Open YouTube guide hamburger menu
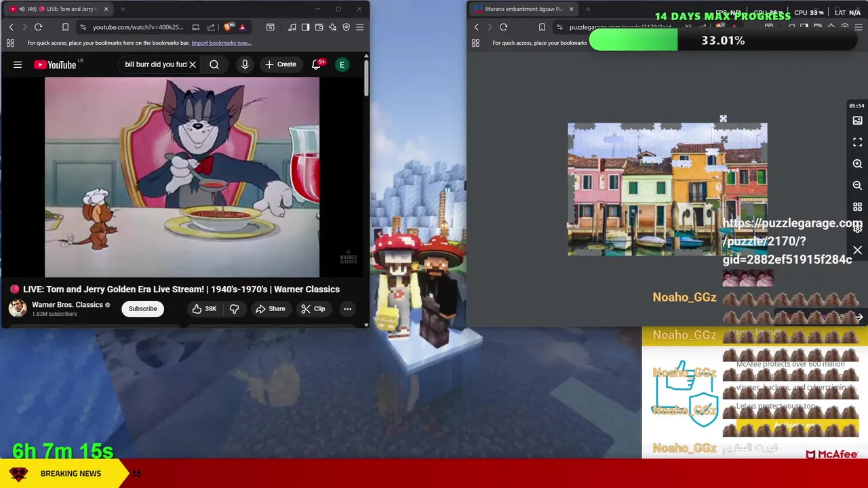Image resolution: width=868 pixels, height=488 pixels. 18,64
